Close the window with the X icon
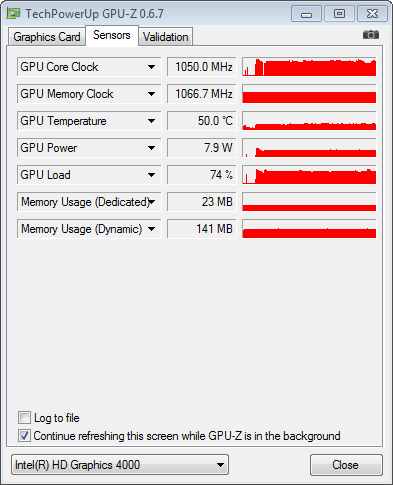393x485 pixels. 372,14
